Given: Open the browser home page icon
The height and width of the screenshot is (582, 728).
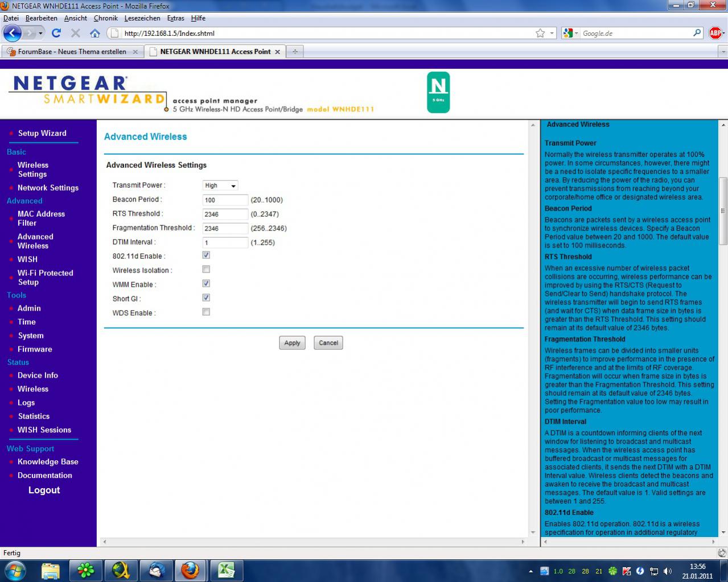Looking at the screenshot, I should [x=95, y=33].
